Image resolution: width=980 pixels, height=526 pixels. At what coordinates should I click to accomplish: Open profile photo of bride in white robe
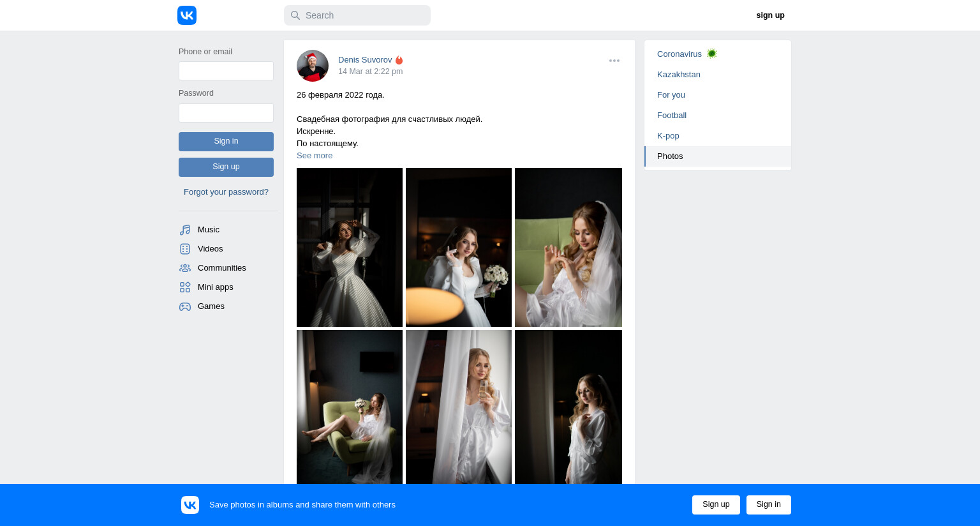coord(568,407)
